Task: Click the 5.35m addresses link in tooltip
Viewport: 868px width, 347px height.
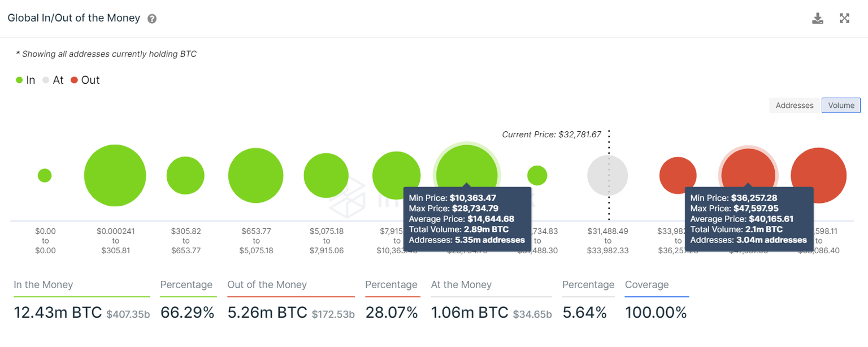Action: point(489,240)
